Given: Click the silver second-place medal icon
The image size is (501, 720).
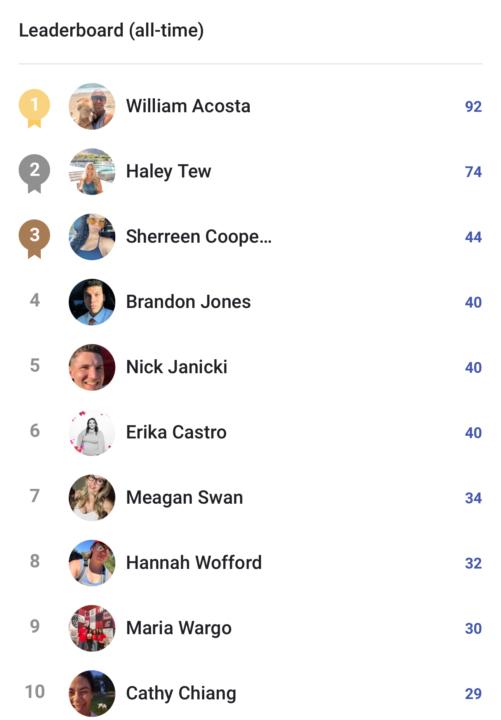Looking at the screenshot, I should pyautogui.click(x=34, y=174).
